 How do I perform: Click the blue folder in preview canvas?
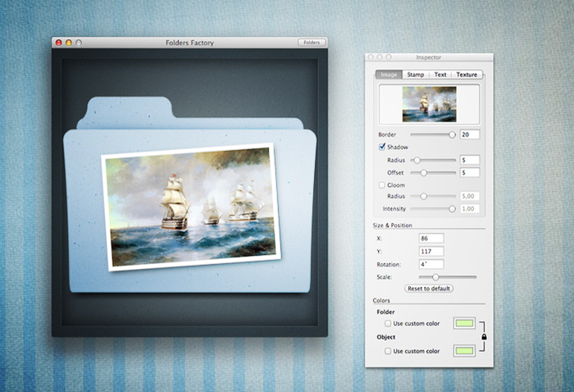(x=190, y=194)
